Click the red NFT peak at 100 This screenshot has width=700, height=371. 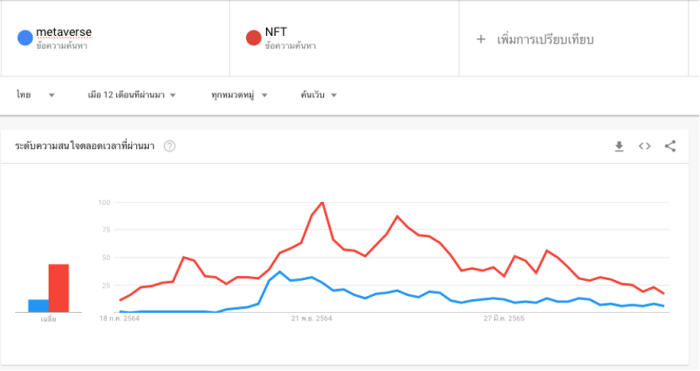322,203
